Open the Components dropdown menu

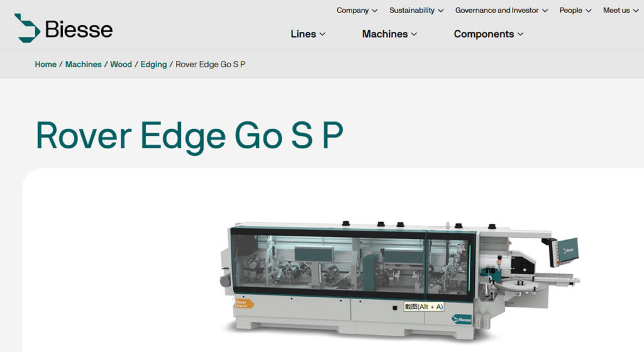488,34
